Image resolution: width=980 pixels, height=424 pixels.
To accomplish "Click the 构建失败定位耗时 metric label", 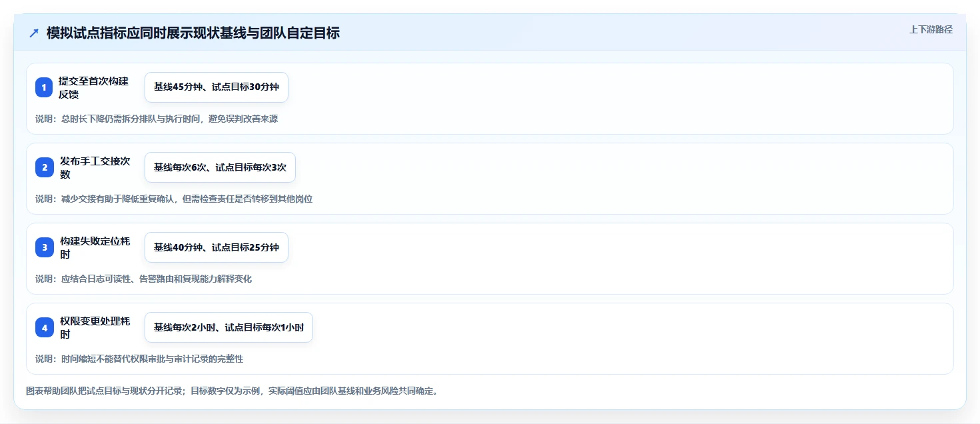I will point(95,247).
